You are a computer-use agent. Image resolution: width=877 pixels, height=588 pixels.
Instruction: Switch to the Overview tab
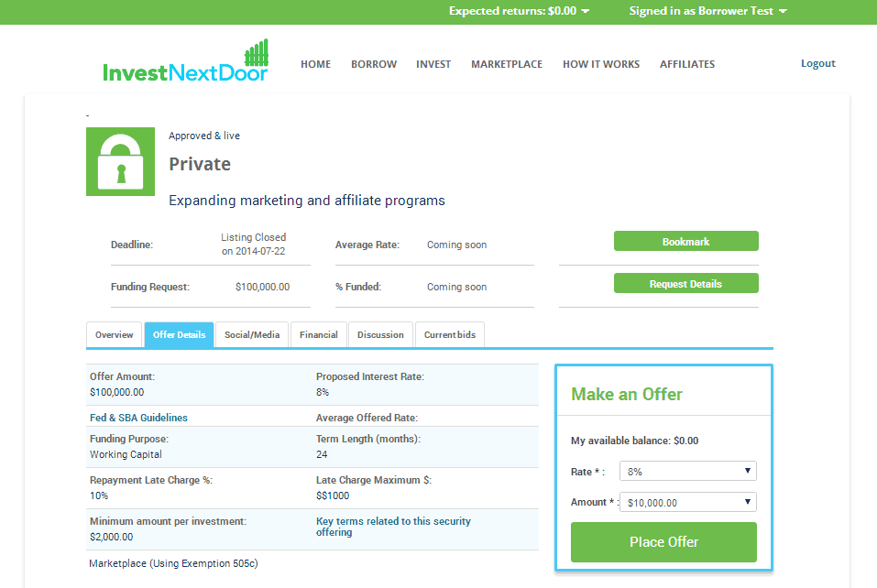click(x=115, y=335)
